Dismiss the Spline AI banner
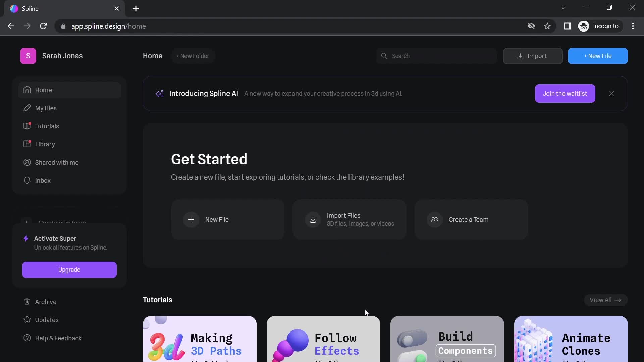This screenshot has width=644, height=362. (x=612, y=94)
